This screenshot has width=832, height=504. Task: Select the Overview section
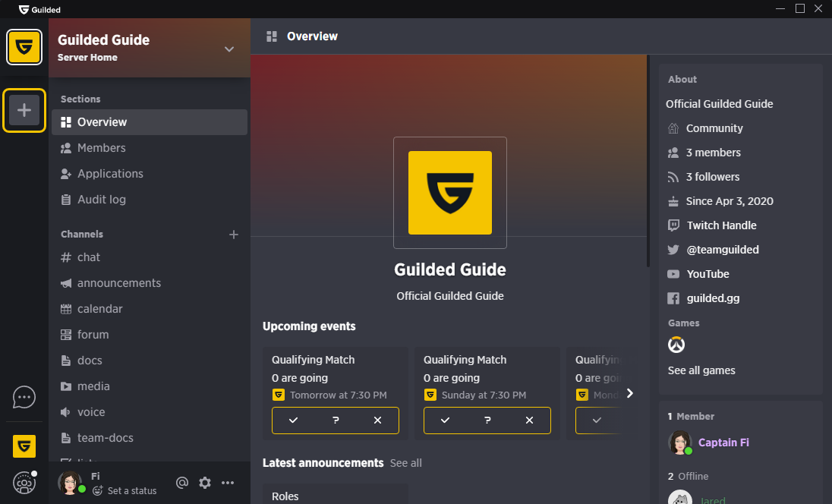point(150,122)
